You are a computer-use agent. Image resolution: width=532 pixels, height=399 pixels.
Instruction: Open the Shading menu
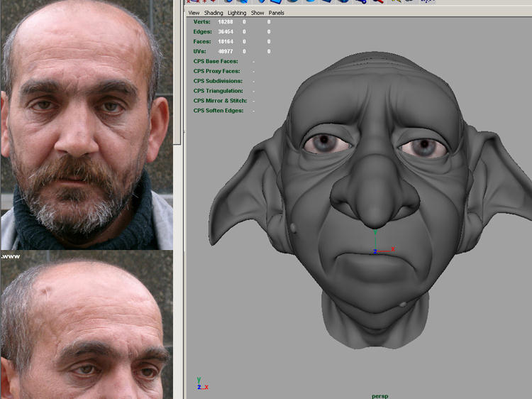tap(214, 13)
